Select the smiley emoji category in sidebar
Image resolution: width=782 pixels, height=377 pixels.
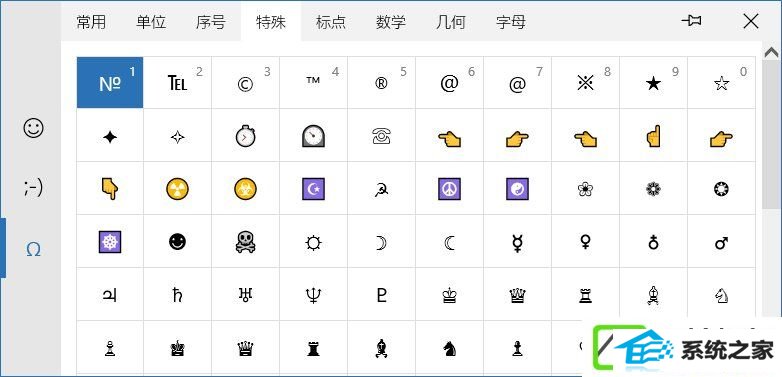tap(33, 128)
